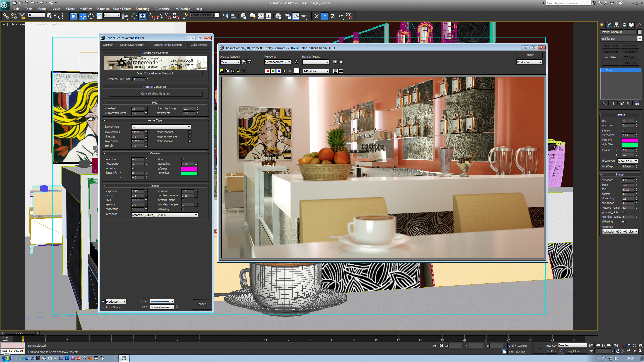Enable the red channel in render window
Screen dimensions: 644x362
(x=268, y=71)
